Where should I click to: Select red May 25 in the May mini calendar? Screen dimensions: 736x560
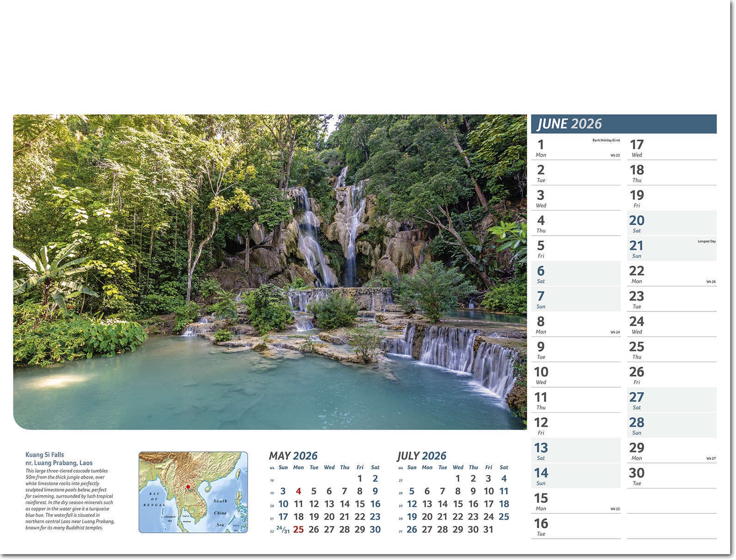[x=298, y=530]
